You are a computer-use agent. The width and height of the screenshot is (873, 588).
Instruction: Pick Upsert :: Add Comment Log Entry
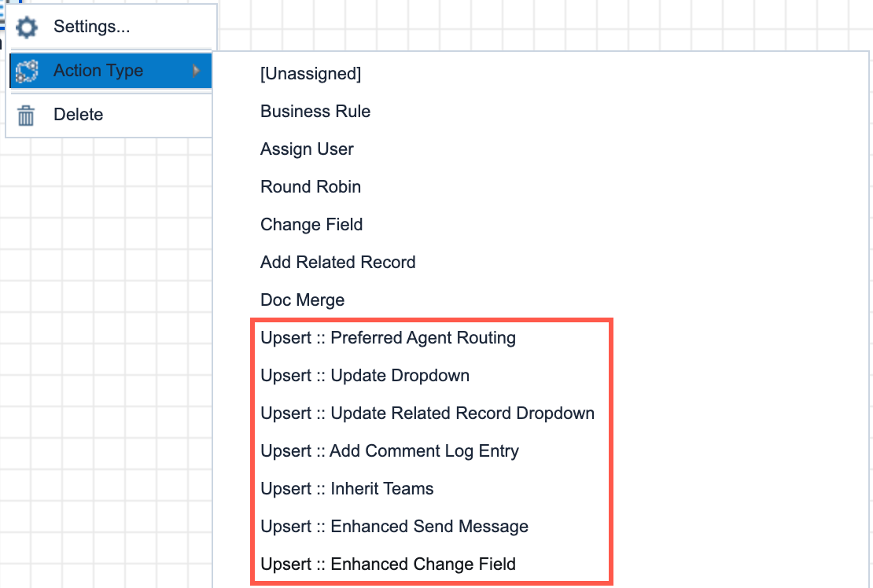[x=389, y=450]
